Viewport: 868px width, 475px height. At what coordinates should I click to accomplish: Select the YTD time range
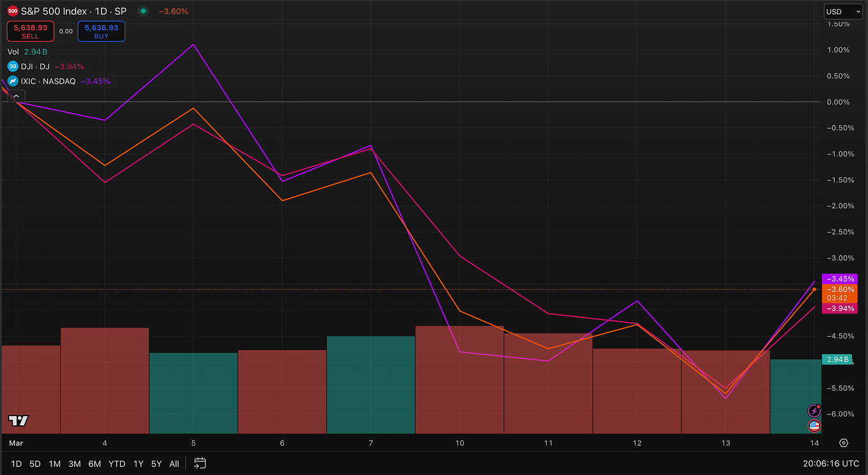117,464
